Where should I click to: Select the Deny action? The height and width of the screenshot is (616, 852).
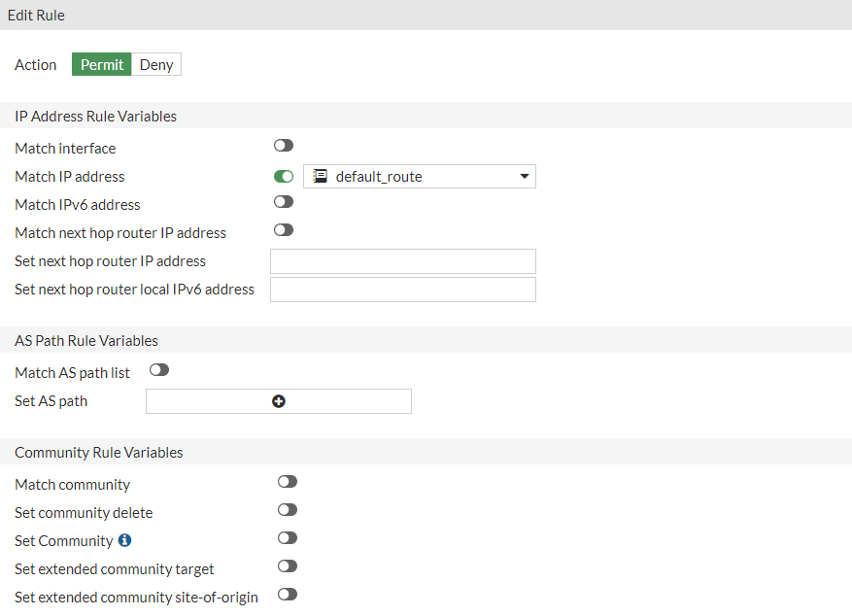click(156, 65)
